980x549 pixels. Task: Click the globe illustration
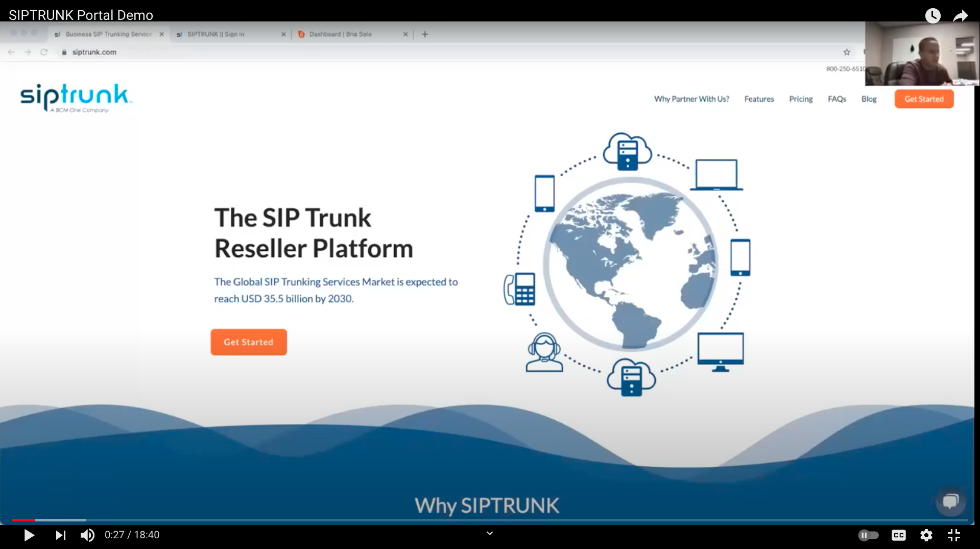pyautogui.click(x=631, y=264)
